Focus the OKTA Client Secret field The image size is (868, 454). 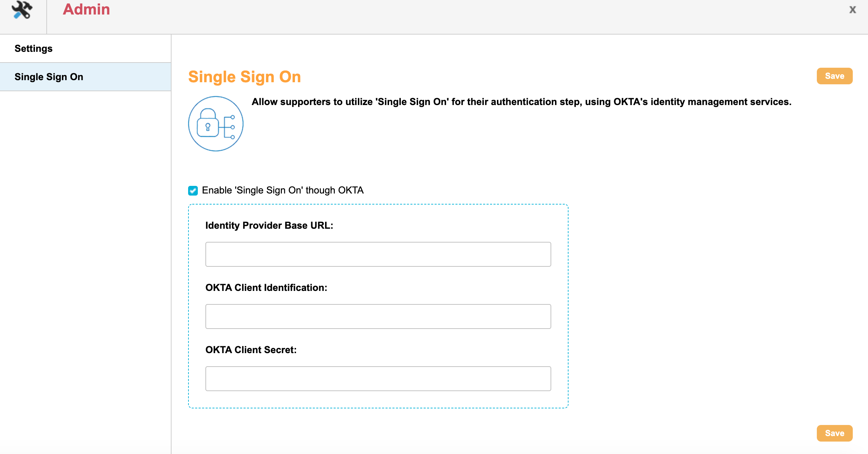pyautogui.click(x=378, y=379)
